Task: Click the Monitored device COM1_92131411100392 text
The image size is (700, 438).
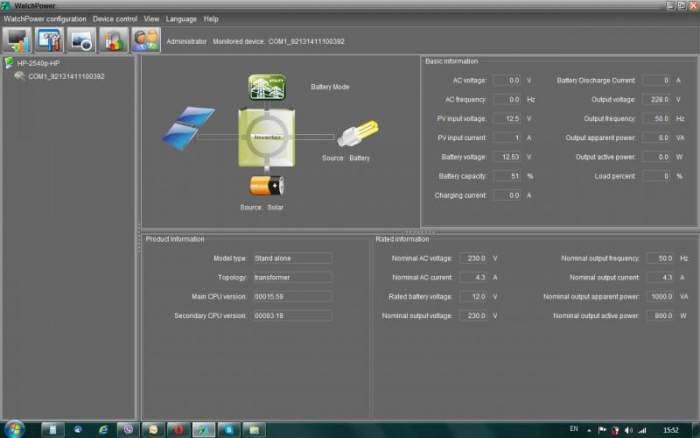Action: (279, 42)
